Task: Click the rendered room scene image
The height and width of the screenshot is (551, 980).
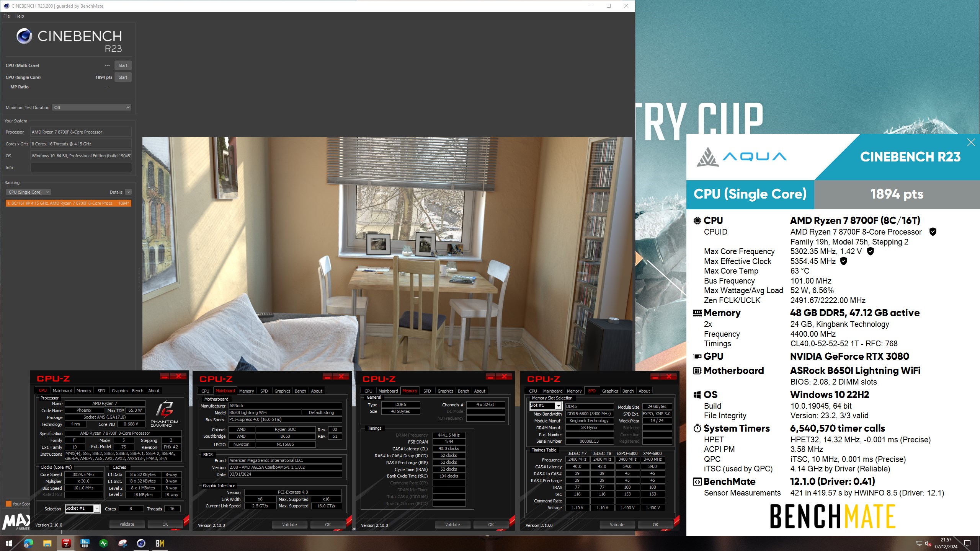Action: tap(387, 254)
